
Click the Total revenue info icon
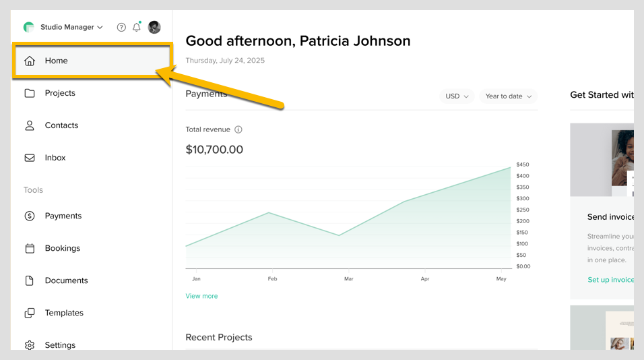click(238, 129)
